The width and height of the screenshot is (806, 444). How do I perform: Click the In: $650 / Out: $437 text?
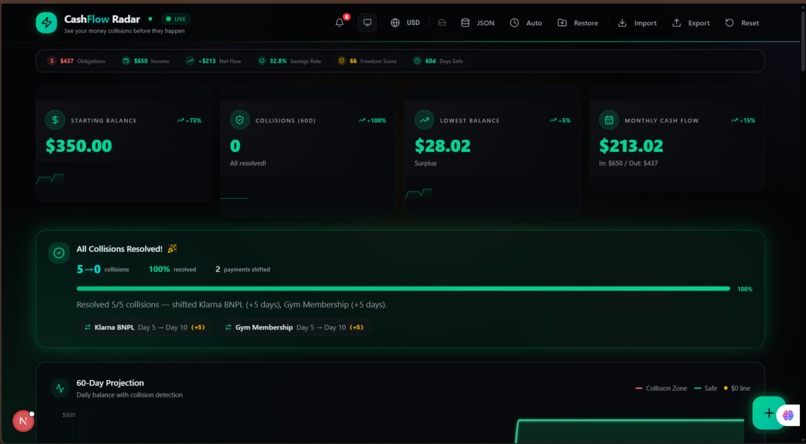pos(628,163)
